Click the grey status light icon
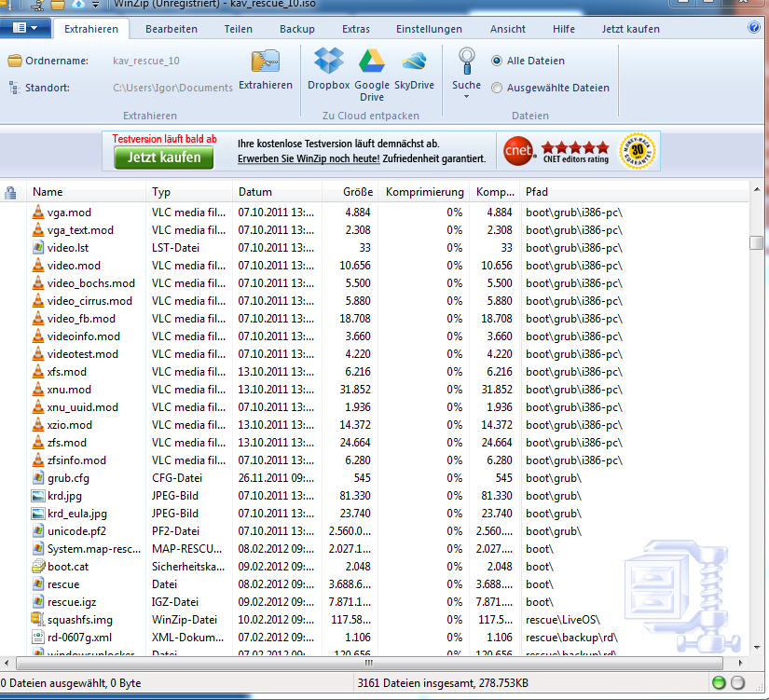Screen dimensions: 769x700 tap(737, 682)
